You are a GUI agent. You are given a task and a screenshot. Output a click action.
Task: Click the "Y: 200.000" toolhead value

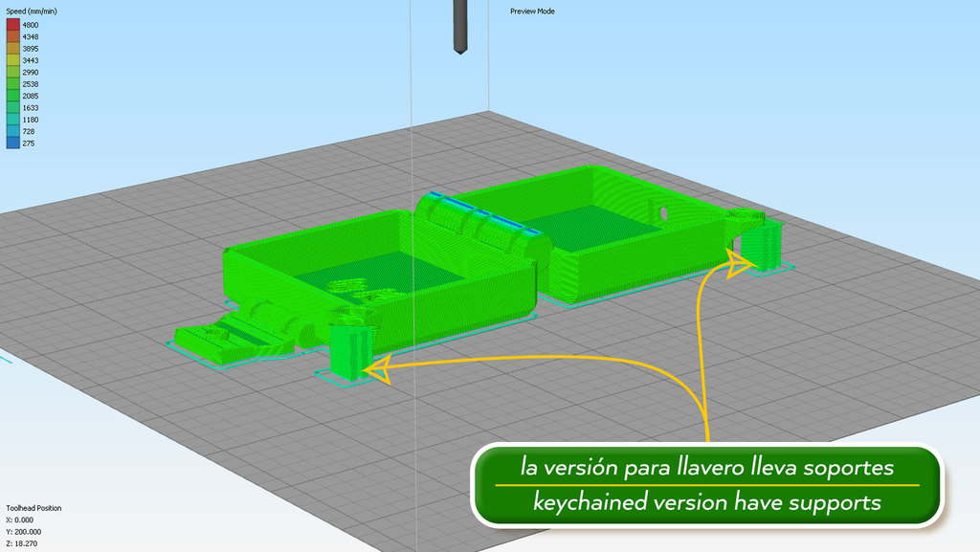coord(23,532)
